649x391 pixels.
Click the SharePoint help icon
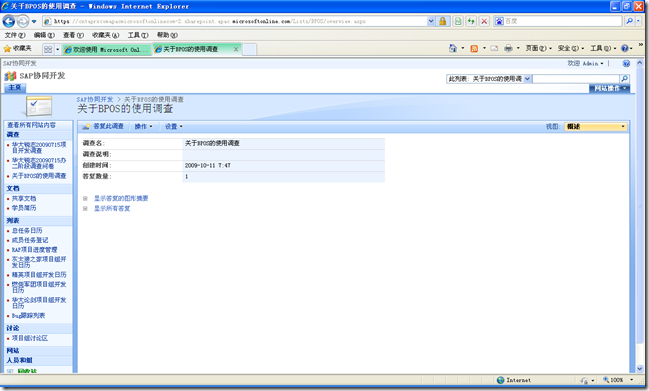coord(626,63)
